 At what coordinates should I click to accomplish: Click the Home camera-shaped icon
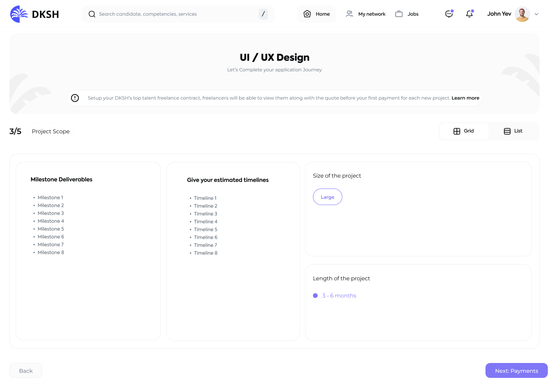tap(307, 14)
